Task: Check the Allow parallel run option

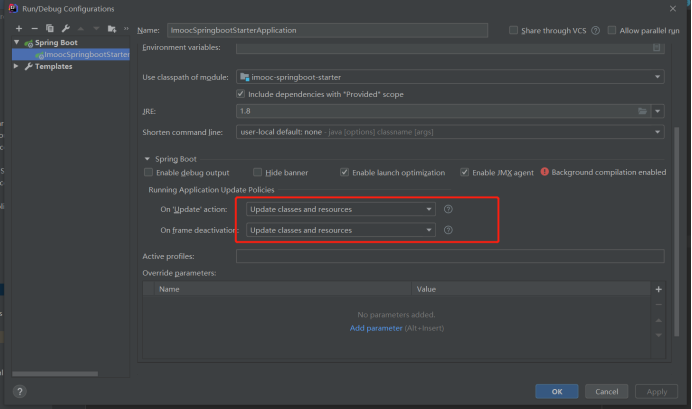Action: point(611,31)
